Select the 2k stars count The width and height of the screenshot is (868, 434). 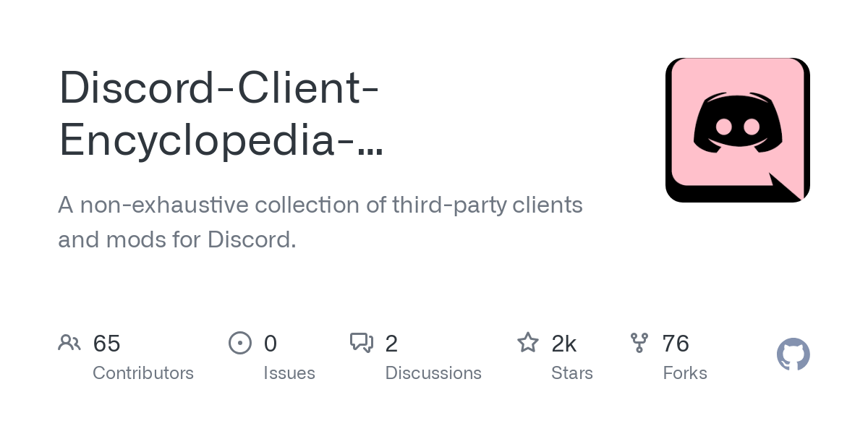(564, 344)
